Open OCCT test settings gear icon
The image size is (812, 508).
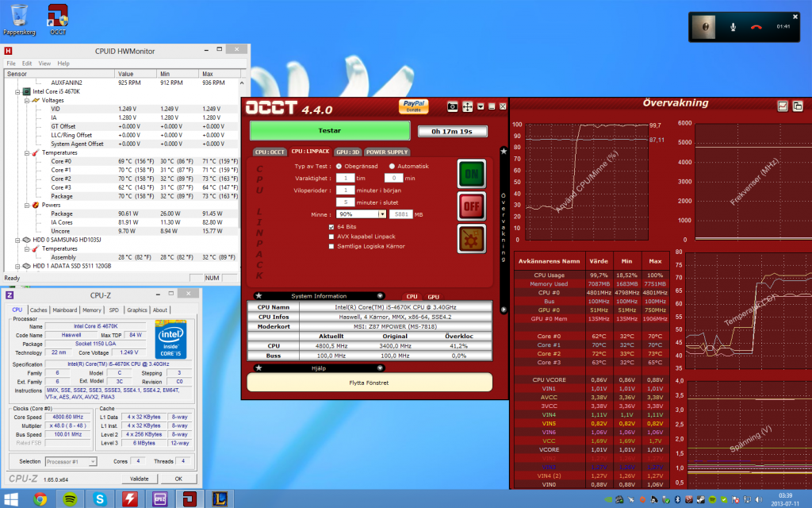pos(471,238)
